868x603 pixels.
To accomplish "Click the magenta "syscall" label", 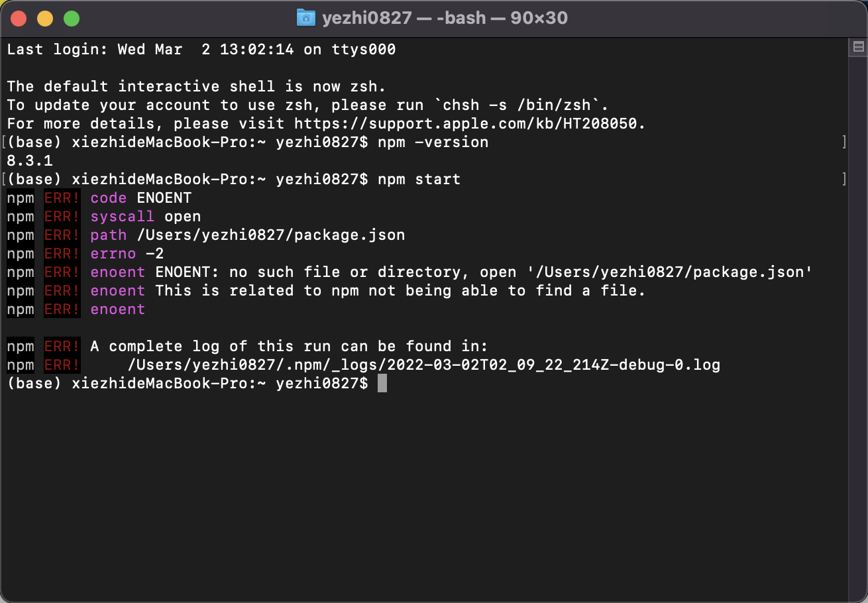I will coord(123,216).
